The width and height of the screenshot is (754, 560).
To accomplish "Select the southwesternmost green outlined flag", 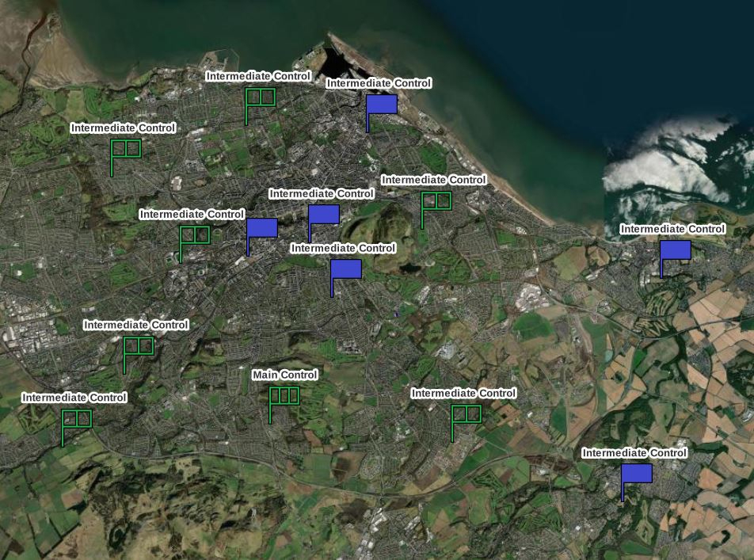I will pos(77,418).
